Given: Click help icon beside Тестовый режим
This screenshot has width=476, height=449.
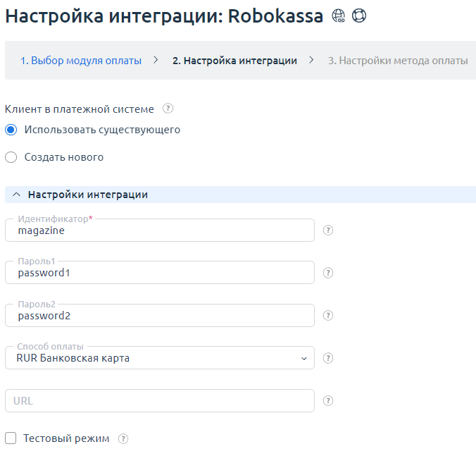Looking at the screenshot, I should pyautogui.click(x=124, y=438).
